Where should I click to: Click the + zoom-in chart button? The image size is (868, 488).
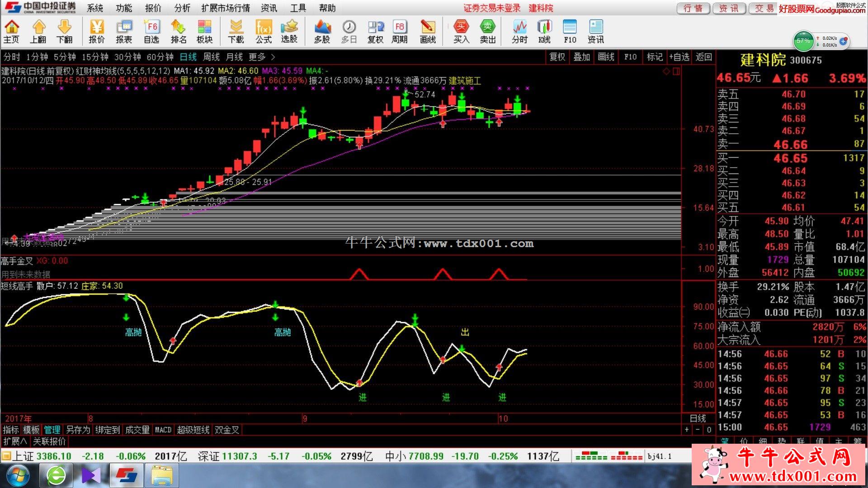[687, 430]
